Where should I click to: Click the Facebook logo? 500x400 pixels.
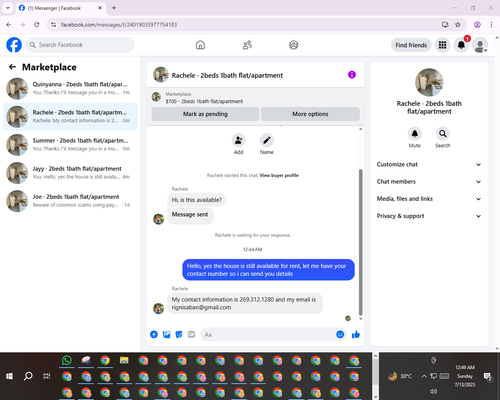point(14,45)
